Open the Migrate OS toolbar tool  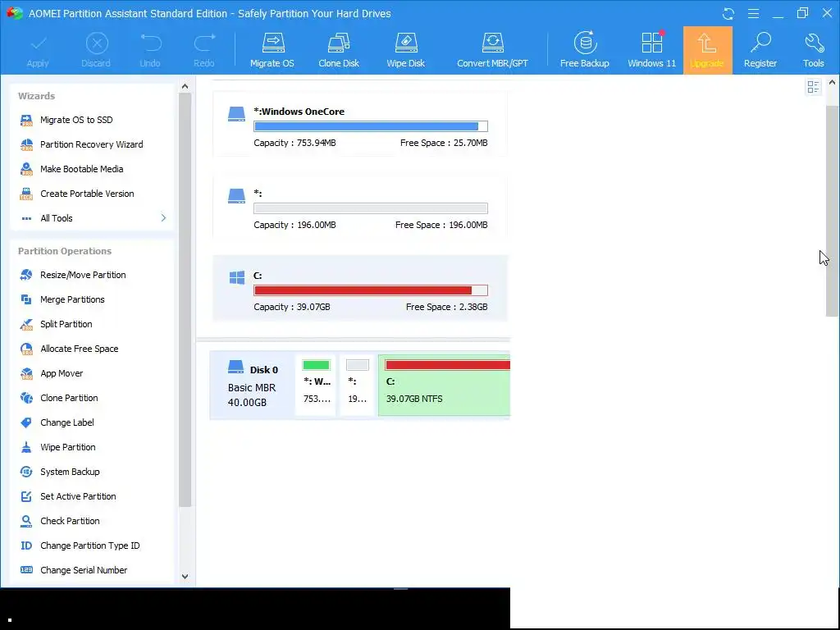tap(272, 50)
